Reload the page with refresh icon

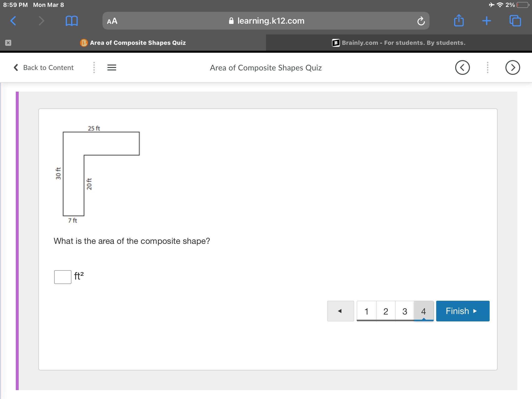pos(421,21)
